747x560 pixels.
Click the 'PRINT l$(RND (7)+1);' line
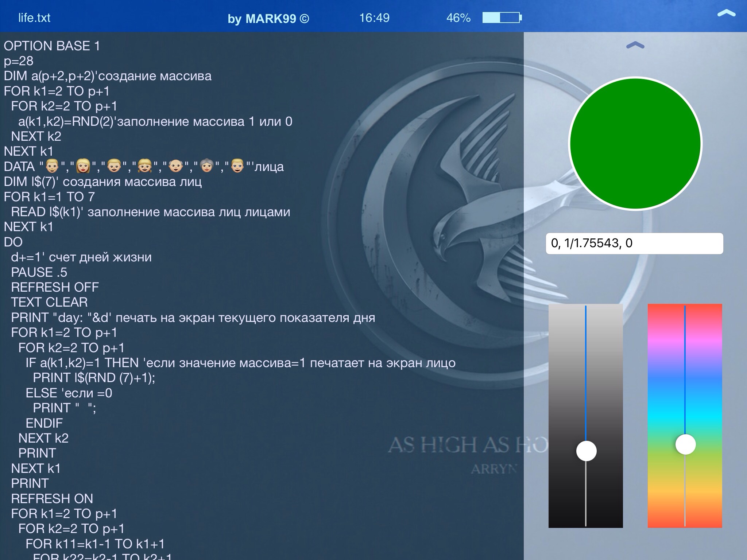tap(94, 378)
